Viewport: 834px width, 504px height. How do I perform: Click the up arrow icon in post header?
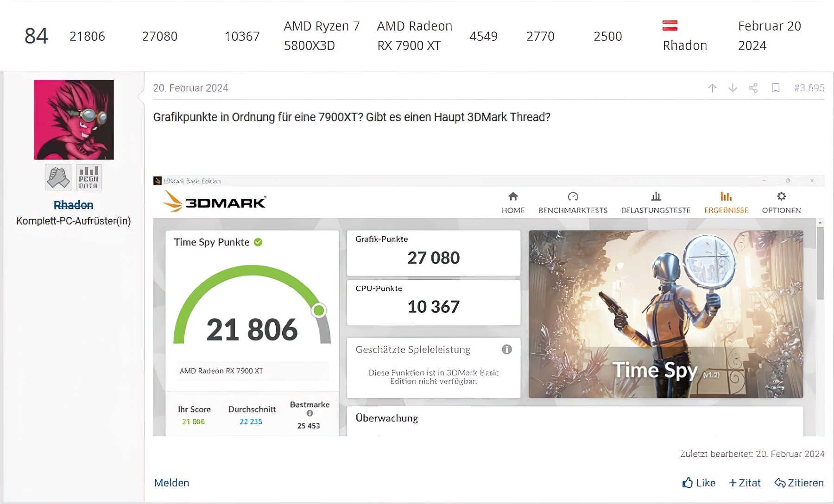tap(712, 88)
